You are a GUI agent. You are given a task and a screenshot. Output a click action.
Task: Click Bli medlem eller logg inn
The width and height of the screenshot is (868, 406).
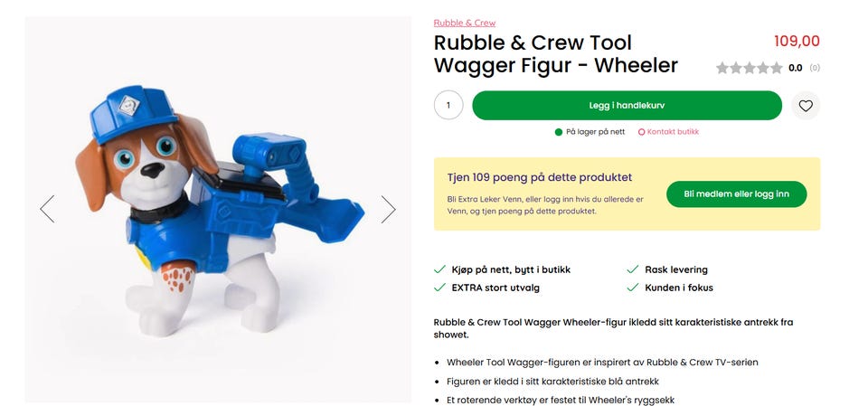click(x=736, y=194)
